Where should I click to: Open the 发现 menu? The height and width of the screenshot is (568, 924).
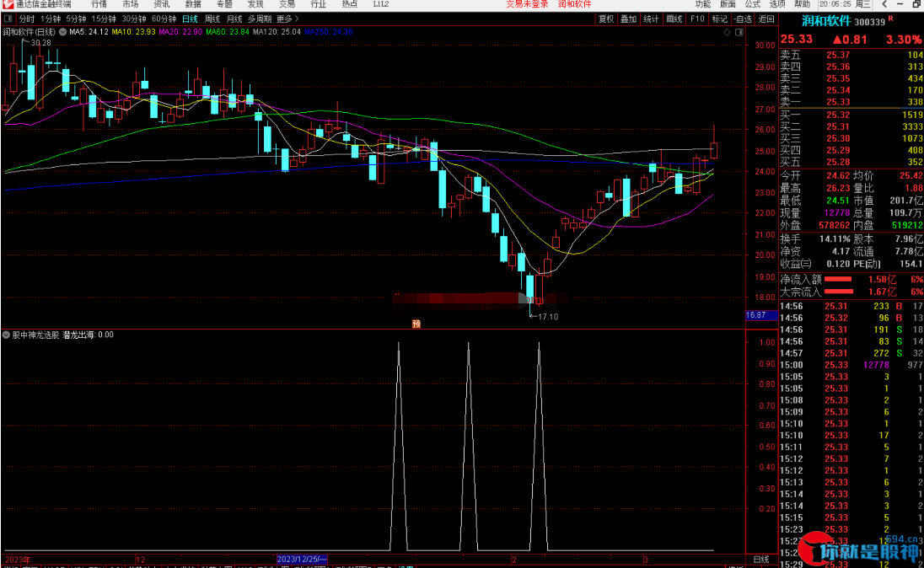255,4
